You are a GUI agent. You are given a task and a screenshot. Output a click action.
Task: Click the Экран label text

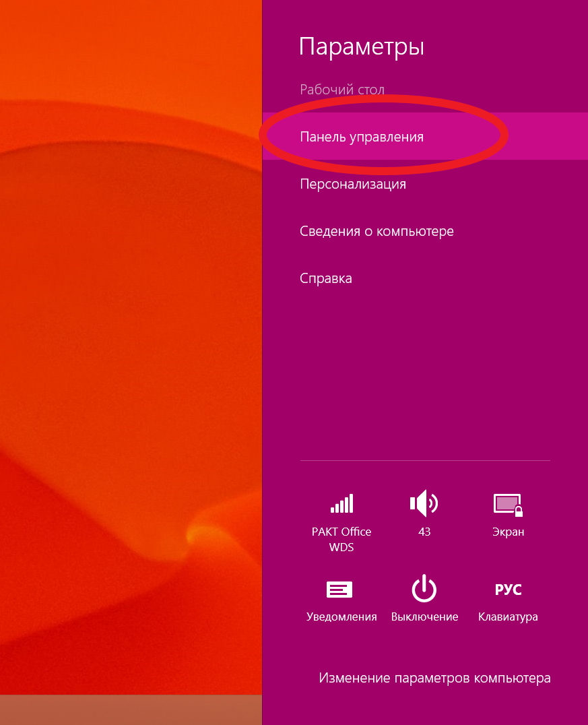click(508, 532)
